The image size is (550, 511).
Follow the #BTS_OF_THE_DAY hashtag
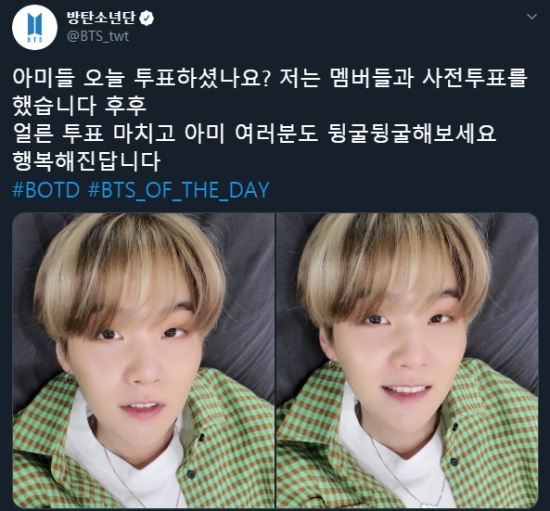coord(179,190)
